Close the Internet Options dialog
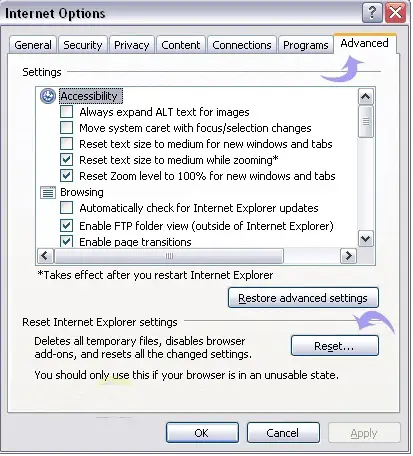The width and height of the screenshot is (413, 456). pos(396,13)
